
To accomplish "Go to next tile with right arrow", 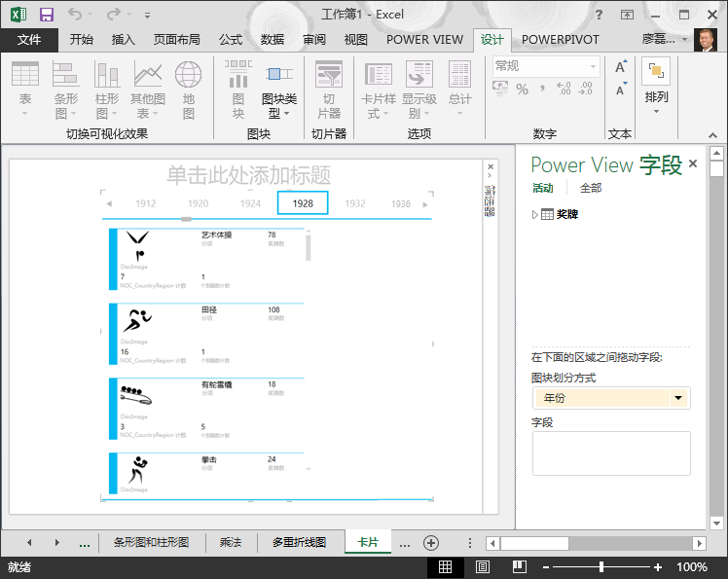I will (425, 204).
